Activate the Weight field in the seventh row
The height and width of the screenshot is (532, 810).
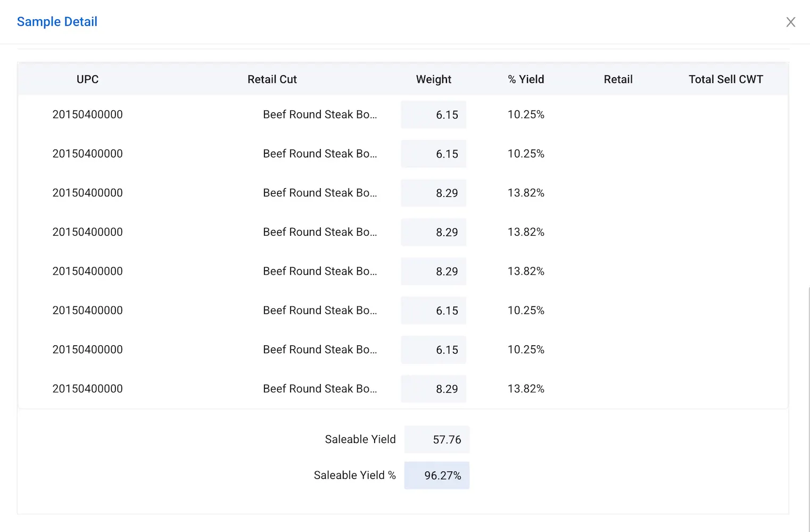pos(434,350)
